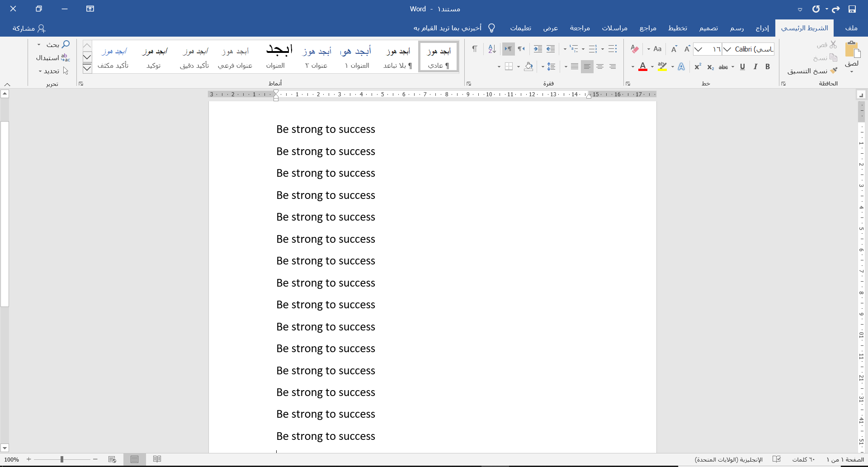This screenshot has width=868, height=467.
Task: Click the clear formatting eraser icon
Action: tap(635, 49)
